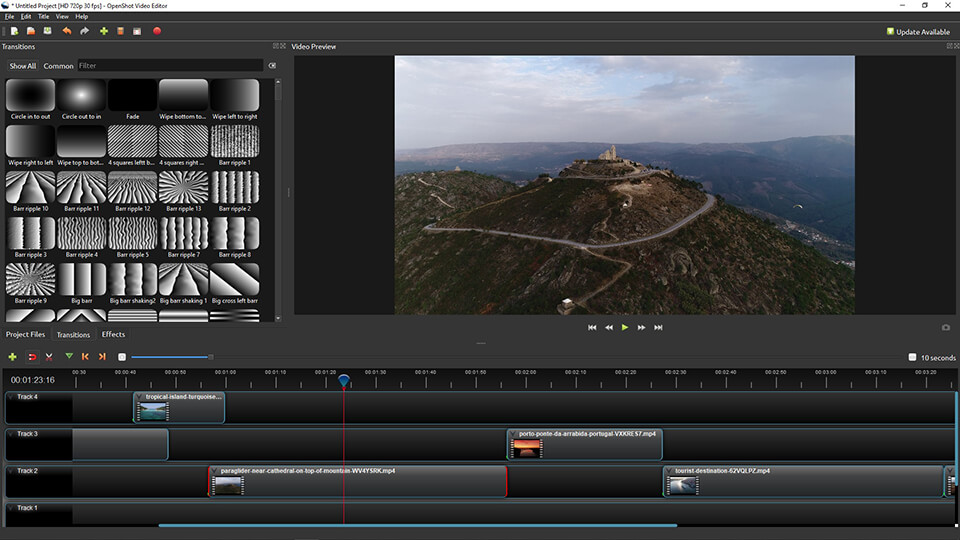Open the Help menu
This screenshot has height=540, width=960.
(81, 17)
